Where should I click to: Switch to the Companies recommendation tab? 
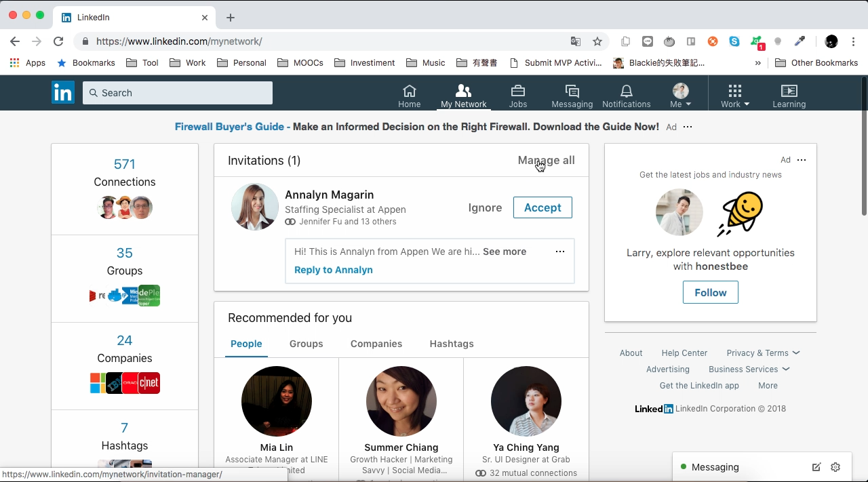[376, 344]
